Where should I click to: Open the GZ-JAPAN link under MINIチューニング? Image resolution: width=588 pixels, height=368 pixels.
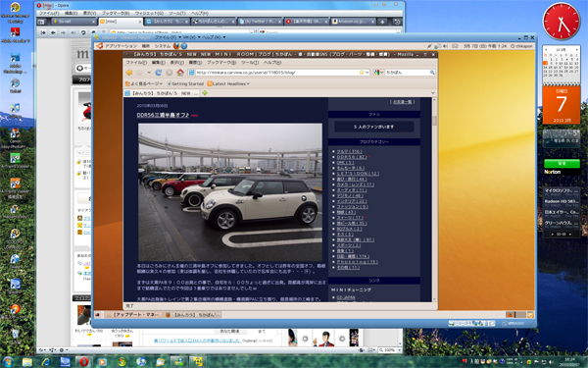[345, 297]
